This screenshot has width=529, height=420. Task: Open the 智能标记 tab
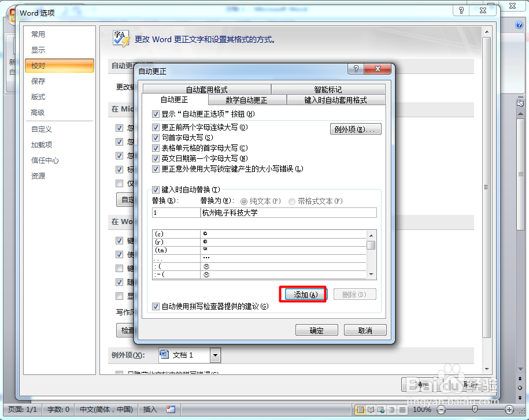point(328,90)
